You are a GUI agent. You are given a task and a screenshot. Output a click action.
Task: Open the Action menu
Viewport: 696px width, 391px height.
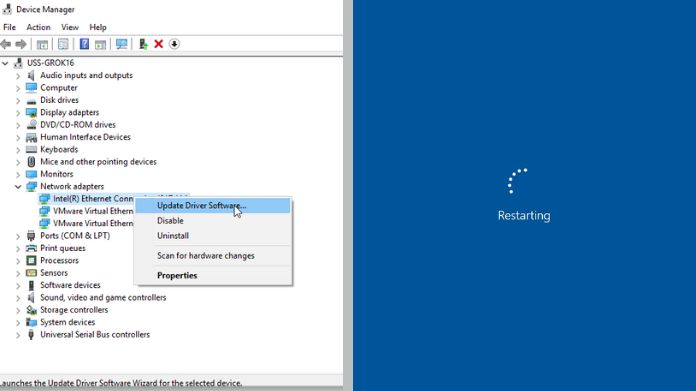pyautogui.click(x=38, y=27)
